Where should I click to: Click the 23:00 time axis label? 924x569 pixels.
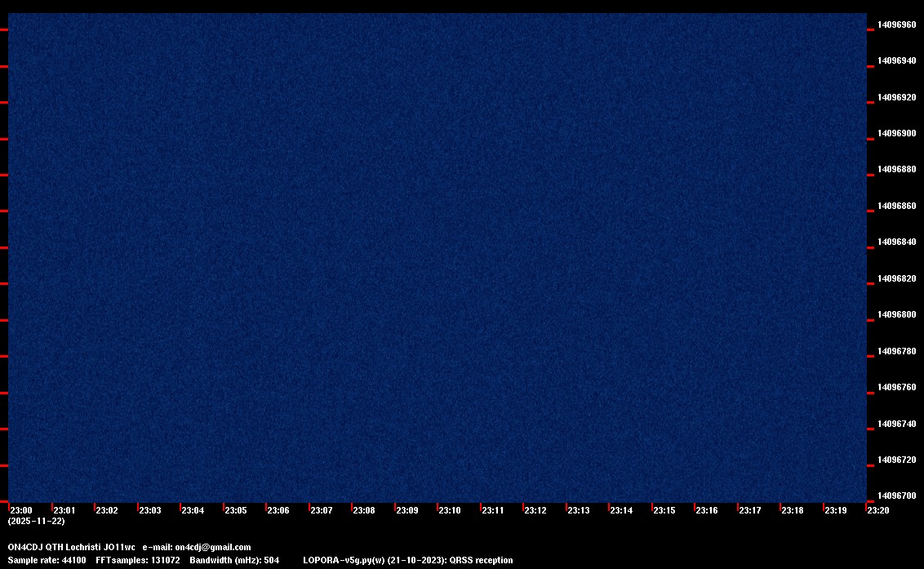21,510
